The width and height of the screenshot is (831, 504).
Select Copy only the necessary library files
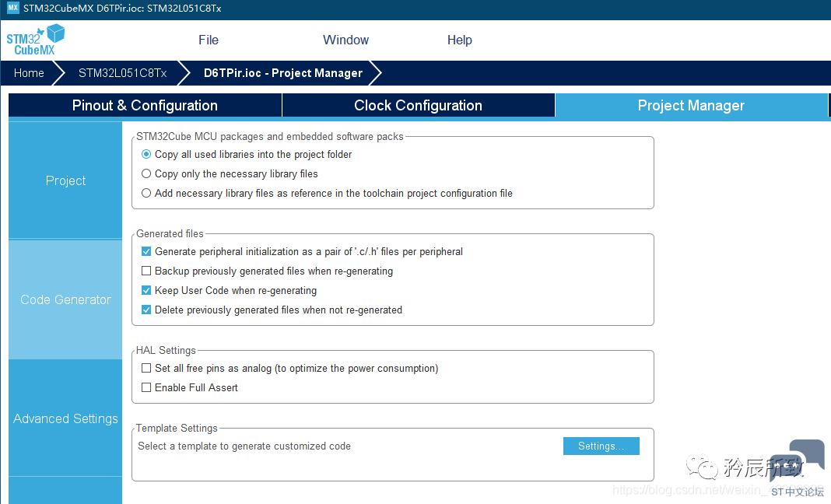(x=146, y=173)
